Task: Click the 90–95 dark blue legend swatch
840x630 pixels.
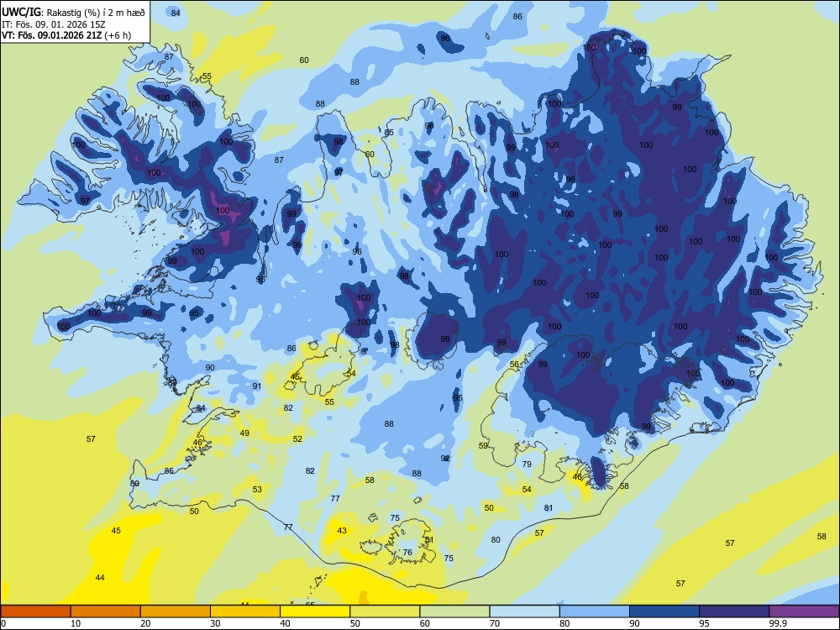Action: coord(664,612)
